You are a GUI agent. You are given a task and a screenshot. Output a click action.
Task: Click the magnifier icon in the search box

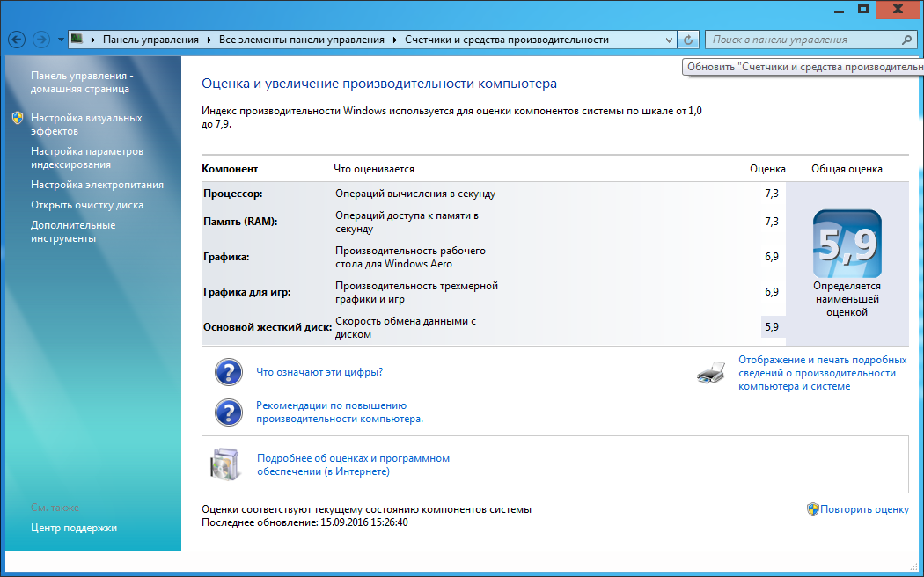pyautogui.click(x=906, y=40)
